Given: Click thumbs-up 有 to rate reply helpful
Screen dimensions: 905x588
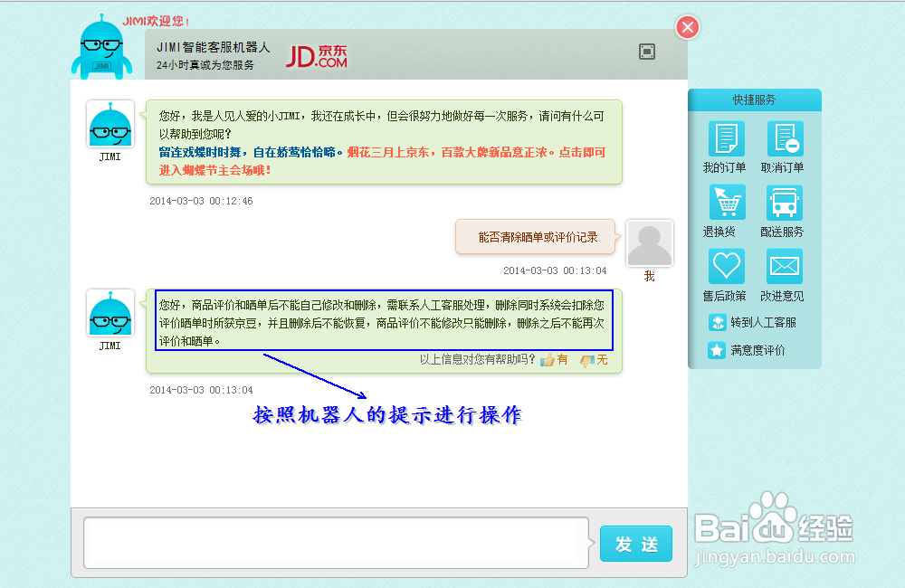Looking at the screenshot, I should pyautogui.click(x=553, y=360).
